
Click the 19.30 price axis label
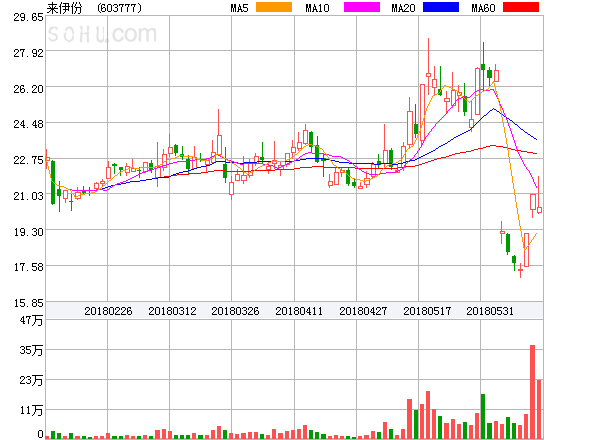pos(28,232)
